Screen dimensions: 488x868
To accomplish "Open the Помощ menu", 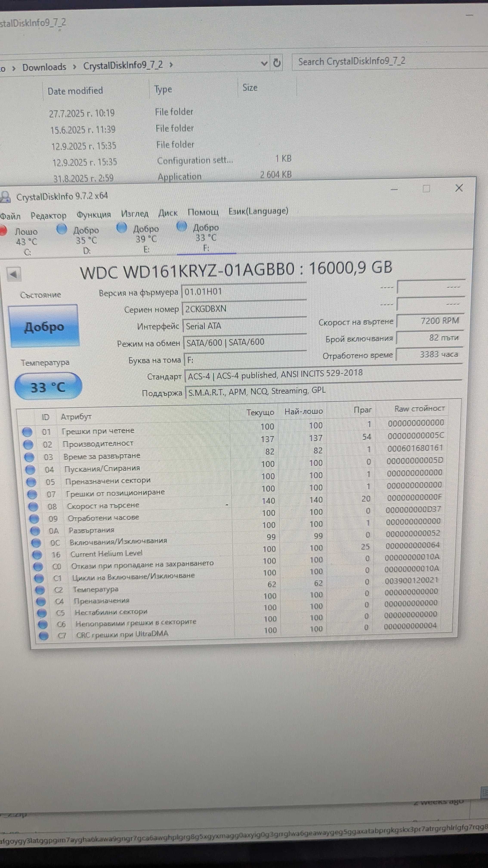I will point(203,212).
